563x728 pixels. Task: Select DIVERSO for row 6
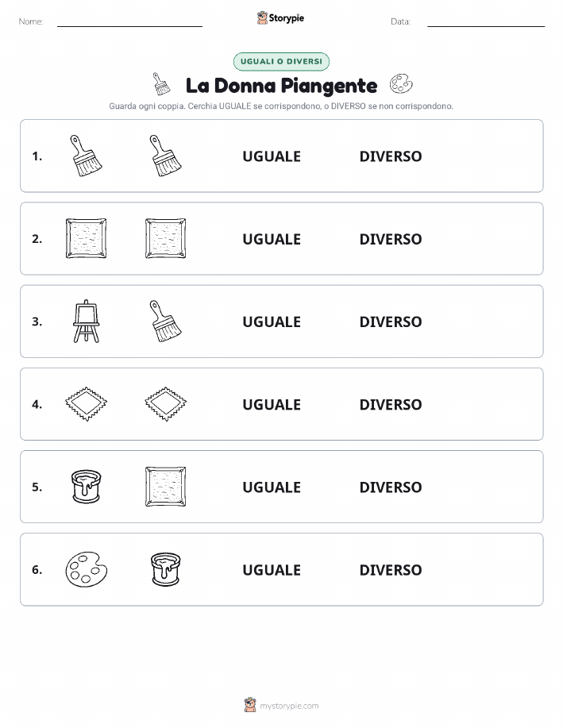tap(391, 570)
